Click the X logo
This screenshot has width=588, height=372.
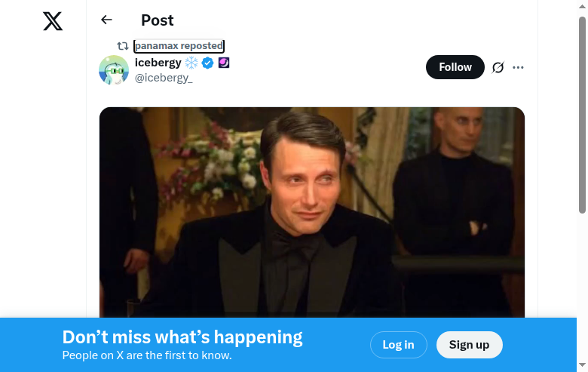pyautogui.click(x=53, y=21)
